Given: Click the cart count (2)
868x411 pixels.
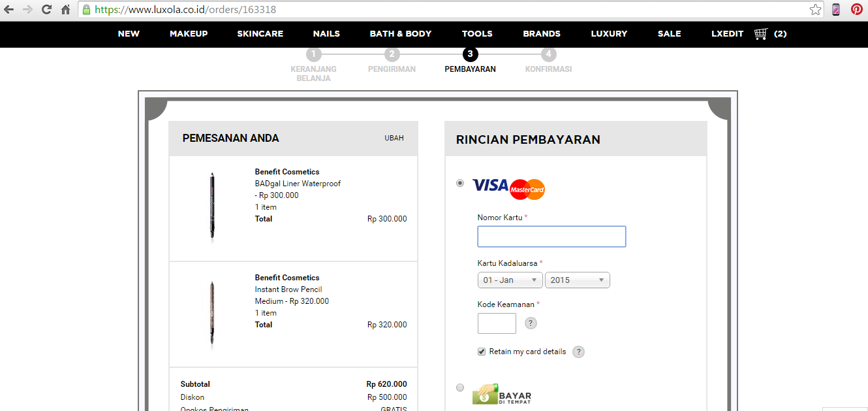Looking at the screenshot, I should coord(781,33).
